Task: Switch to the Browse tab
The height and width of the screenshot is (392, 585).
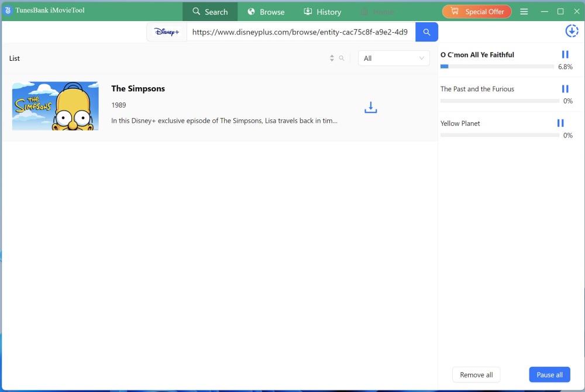Action: coord(266,11)
